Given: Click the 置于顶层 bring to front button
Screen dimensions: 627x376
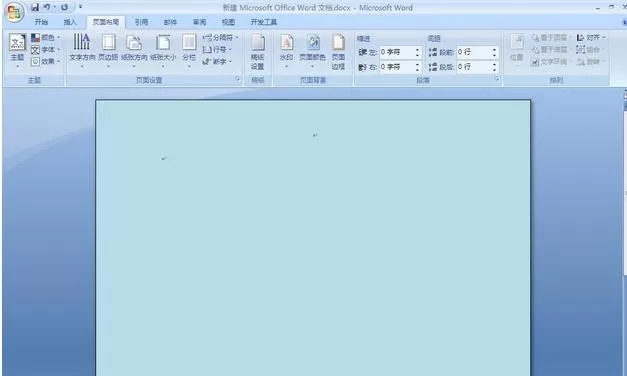Looking at the screenshot, I should pos(551,38).
